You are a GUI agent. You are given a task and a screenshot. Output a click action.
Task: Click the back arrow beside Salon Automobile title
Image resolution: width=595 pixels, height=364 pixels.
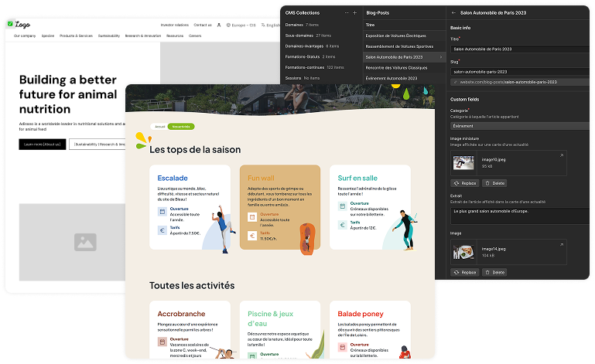(453, 13)
